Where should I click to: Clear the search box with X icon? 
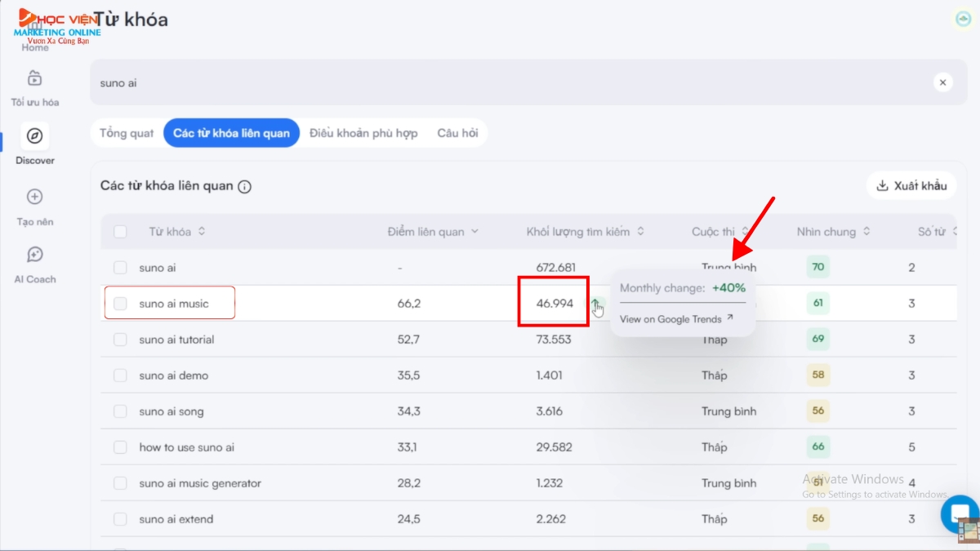(x=942, y=82)
